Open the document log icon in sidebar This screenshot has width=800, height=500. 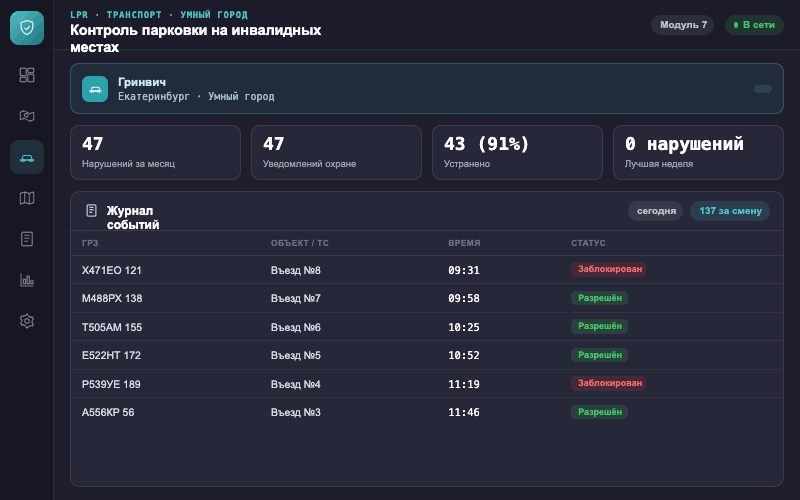coord(27,239)
